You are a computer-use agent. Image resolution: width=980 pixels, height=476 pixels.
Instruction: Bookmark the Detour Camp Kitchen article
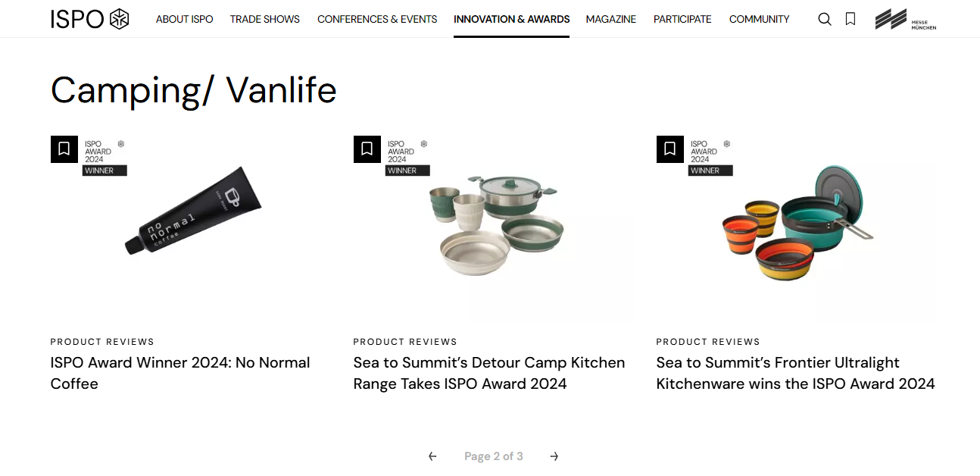(367, 149)
